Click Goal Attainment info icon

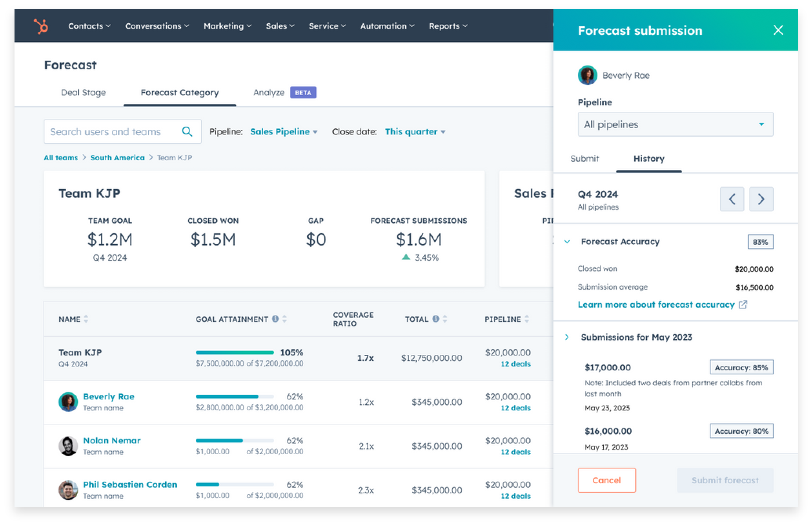pyautogui.click(x=275, y=319)
